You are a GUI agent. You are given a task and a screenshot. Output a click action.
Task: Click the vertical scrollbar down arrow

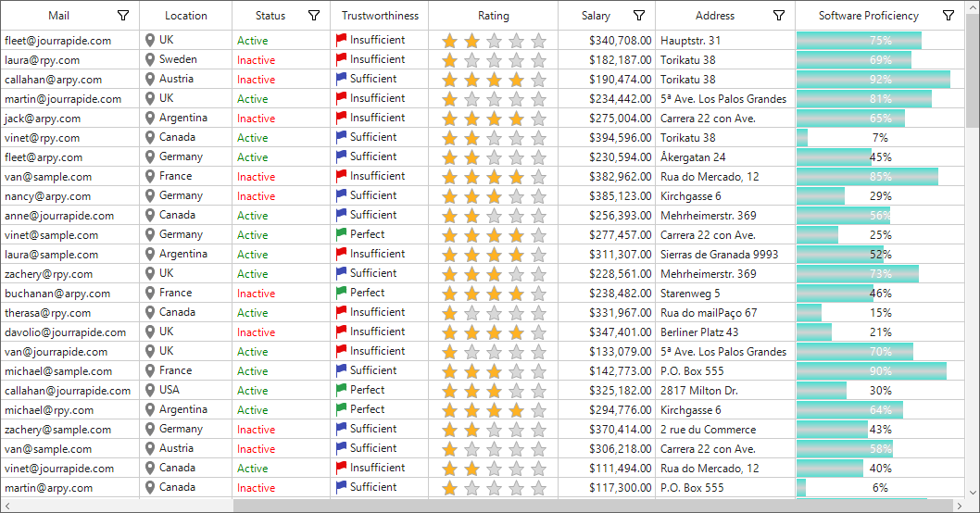[973, 493]
